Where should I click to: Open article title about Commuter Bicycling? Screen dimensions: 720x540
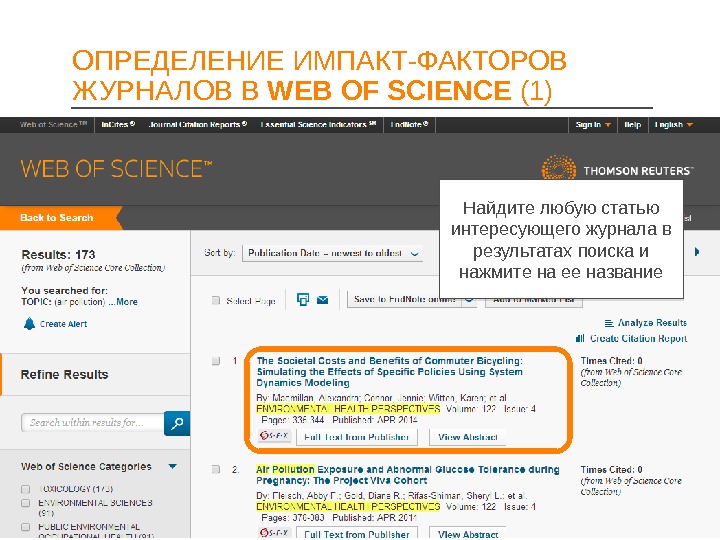pos(389,372)
